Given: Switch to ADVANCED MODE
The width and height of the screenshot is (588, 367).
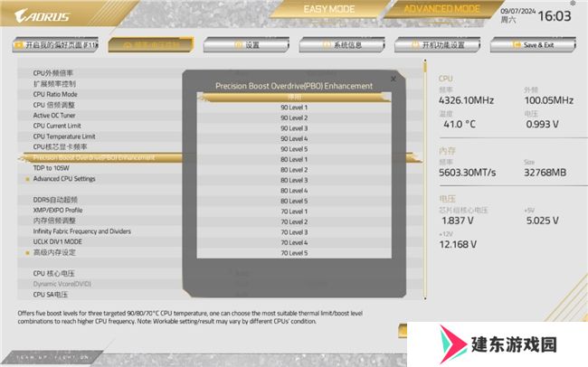Looking at the screenshot, I should click(x=441, y=9).
